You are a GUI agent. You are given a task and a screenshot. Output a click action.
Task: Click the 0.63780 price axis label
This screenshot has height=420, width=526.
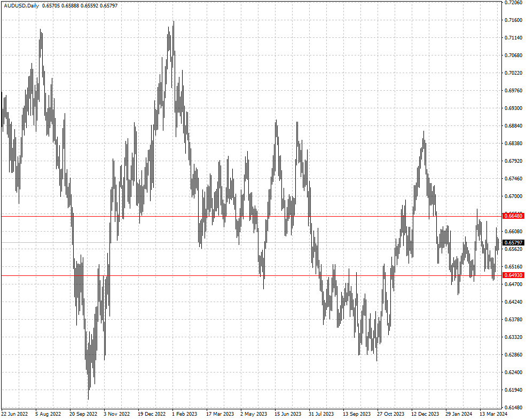pyautogui.click(x=514, y=320)
